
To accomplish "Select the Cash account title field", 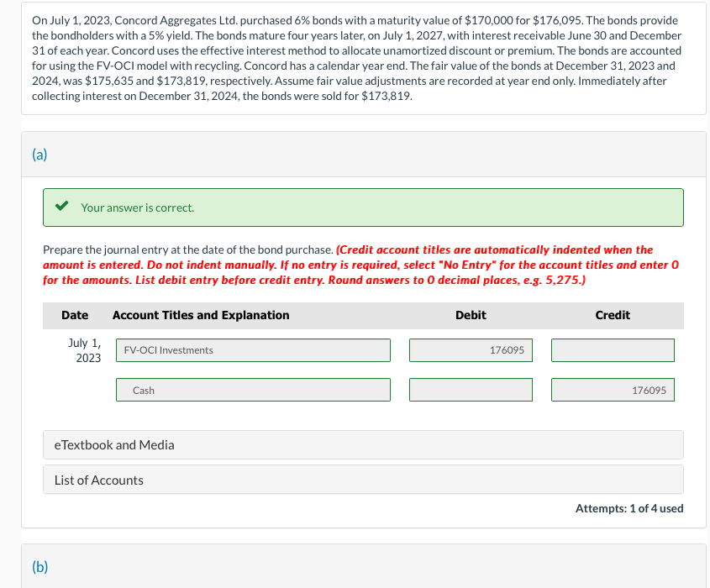I will [x=252, y=390].
